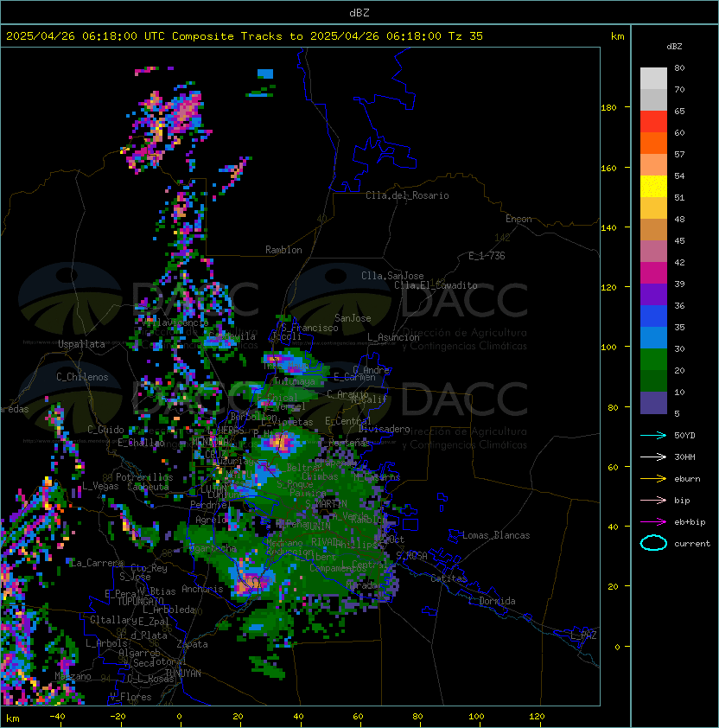Click the 'Tz 35' text in header
Viewport: 719px width, 728px height.
coord(466,36)
